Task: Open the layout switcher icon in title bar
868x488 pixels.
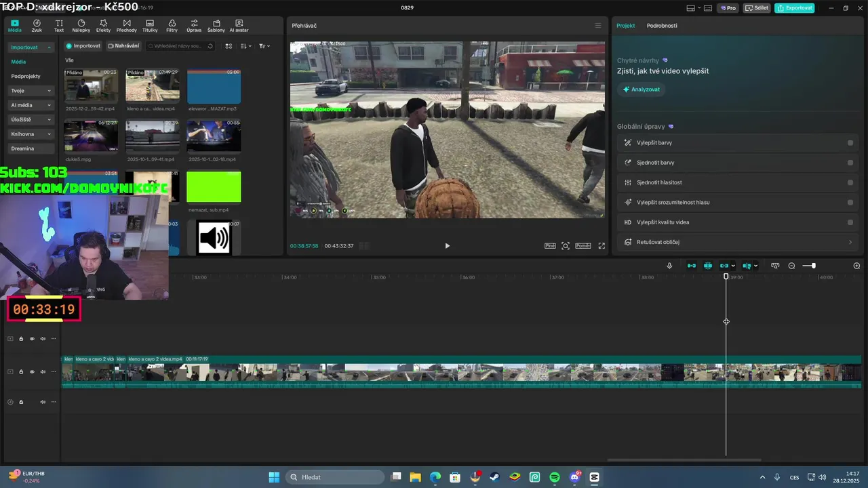Action: (x=691, y=8)
